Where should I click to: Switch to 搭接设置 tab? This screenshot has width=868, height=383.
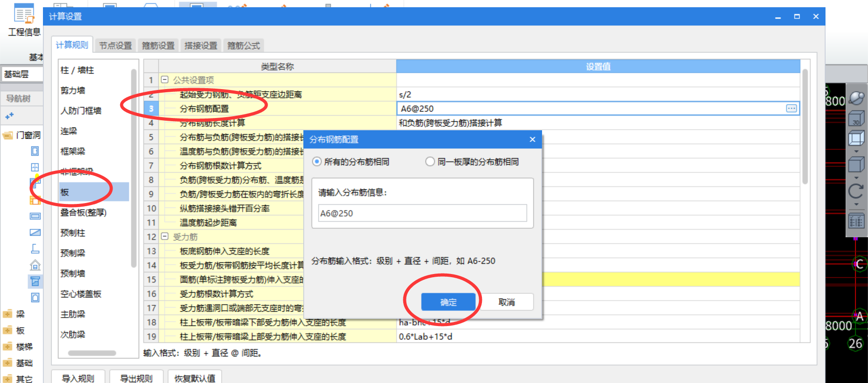click(201, 46)
